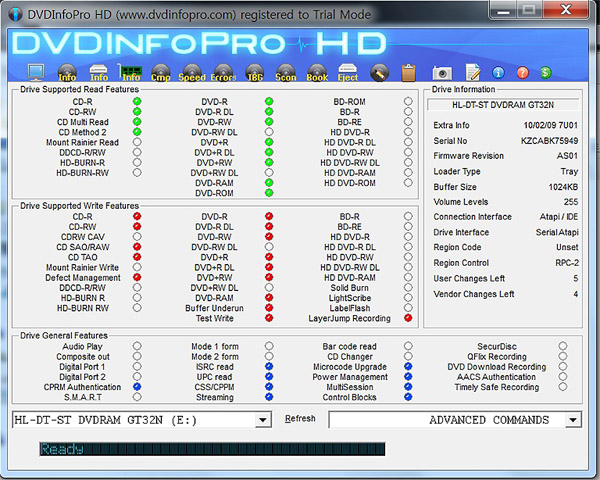This screenshot has width=600, height=480.
Task: Click the CPRM Authentication indicator
Action: click(x=137, y=387)
